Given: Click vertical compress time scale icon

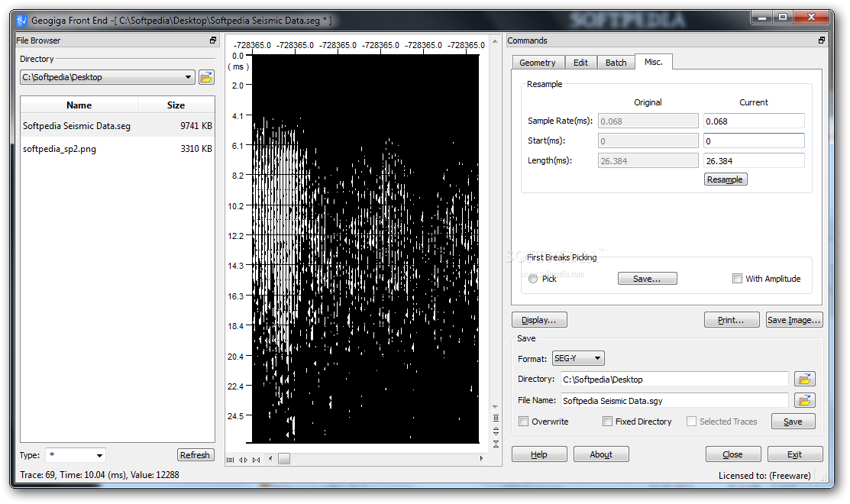Looking at the screenshot, I should (496, 444).
